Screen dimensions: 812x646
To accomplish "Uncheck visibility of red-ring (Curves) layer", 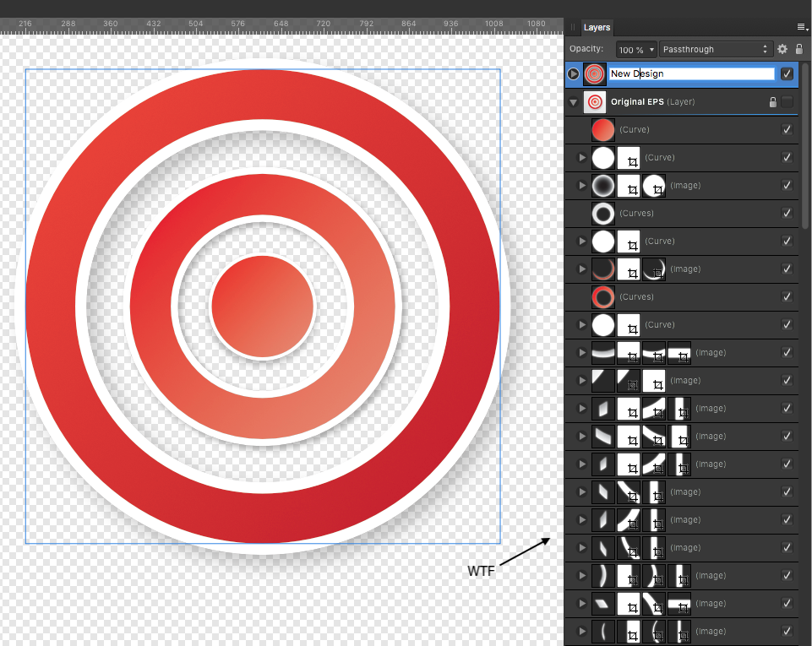I will pyautogui.click(x=787, y=296).
